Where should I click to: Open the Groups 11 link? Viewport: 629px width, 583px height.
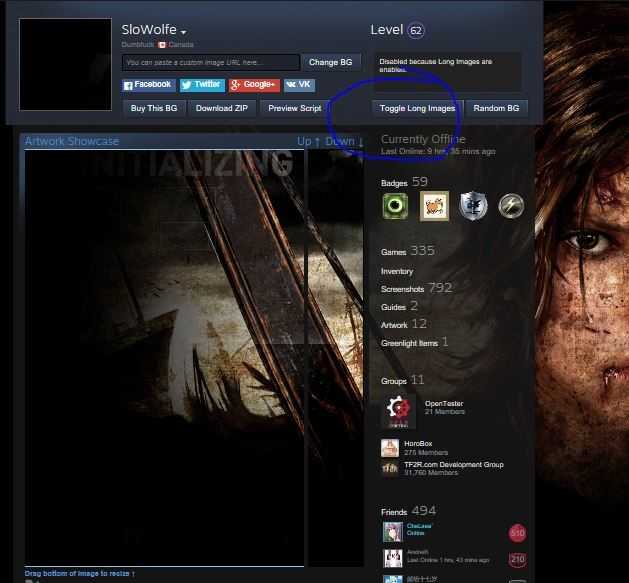pos(402,380)
